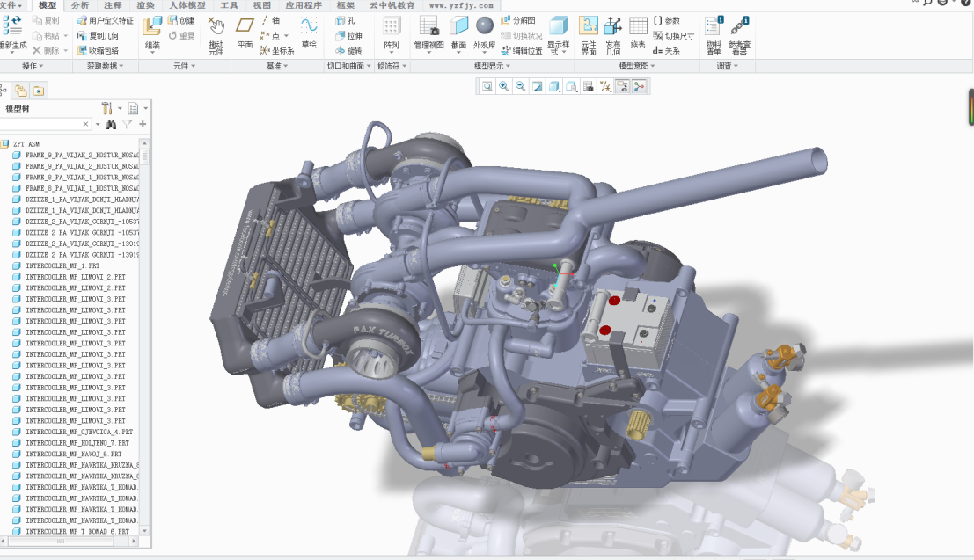
Task: Open the 视图 ribbon tab
Action: [x=261, y=5]
